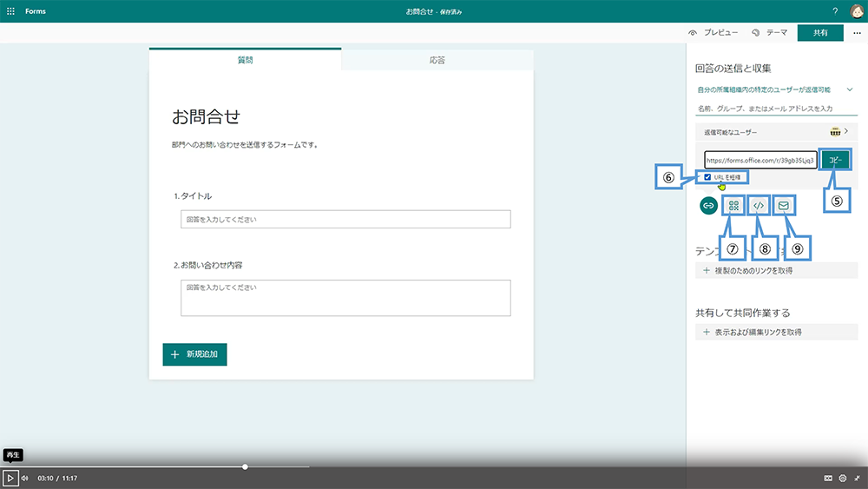Click the 2.お問い合わせ内容 question label

tap(208, 265)
